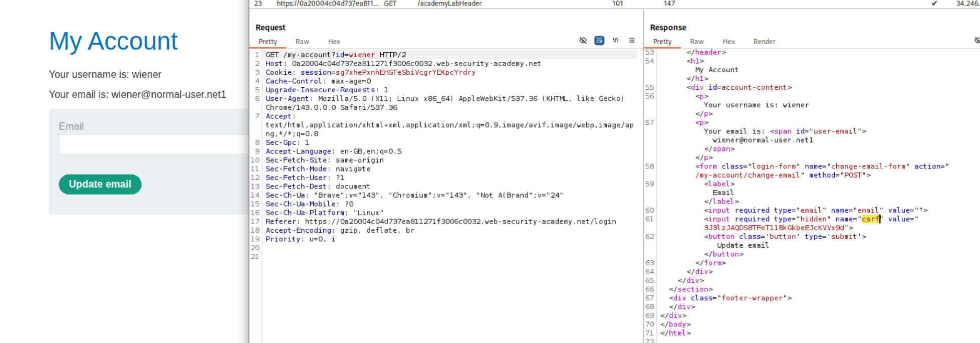Screen dimensions: 980x343
Task: Click the Update email button
Action: pos(100,184)
